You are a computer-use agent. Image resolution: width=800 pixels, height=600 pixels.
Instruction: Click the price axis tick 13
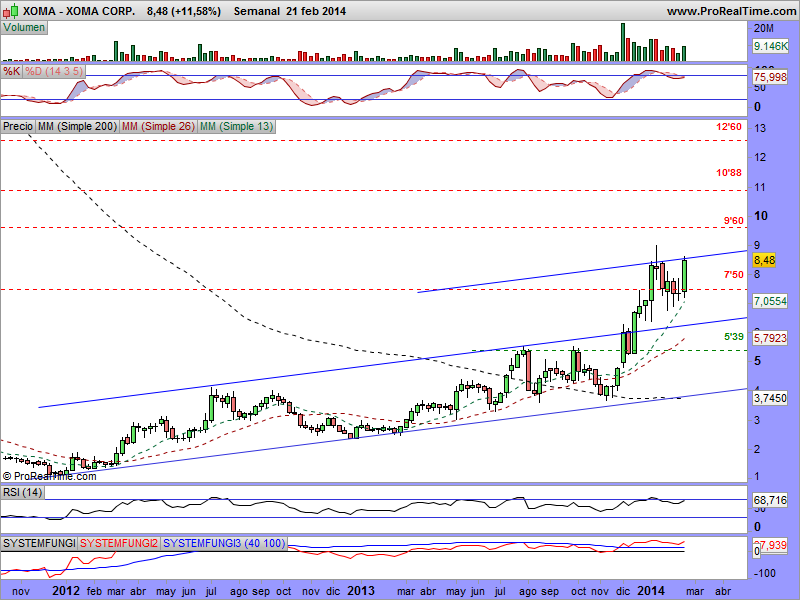(x=760, y=128)
